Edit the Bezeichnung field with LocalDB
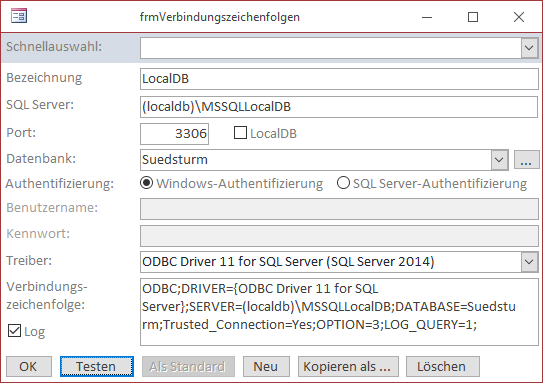Screen dimensions: 543x383 (339, 79)
